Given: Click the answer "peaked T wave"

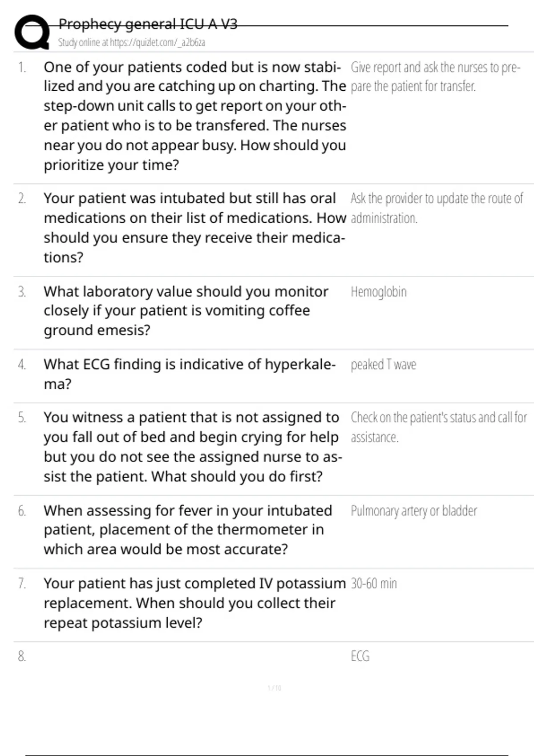Looking at the screenshot, I should (x=383, y=365).
